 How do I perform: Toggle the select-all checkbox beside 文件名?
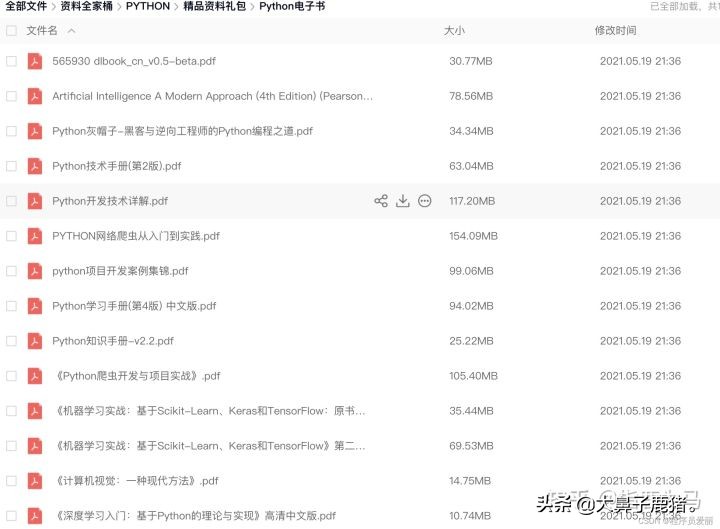[11, 31]
